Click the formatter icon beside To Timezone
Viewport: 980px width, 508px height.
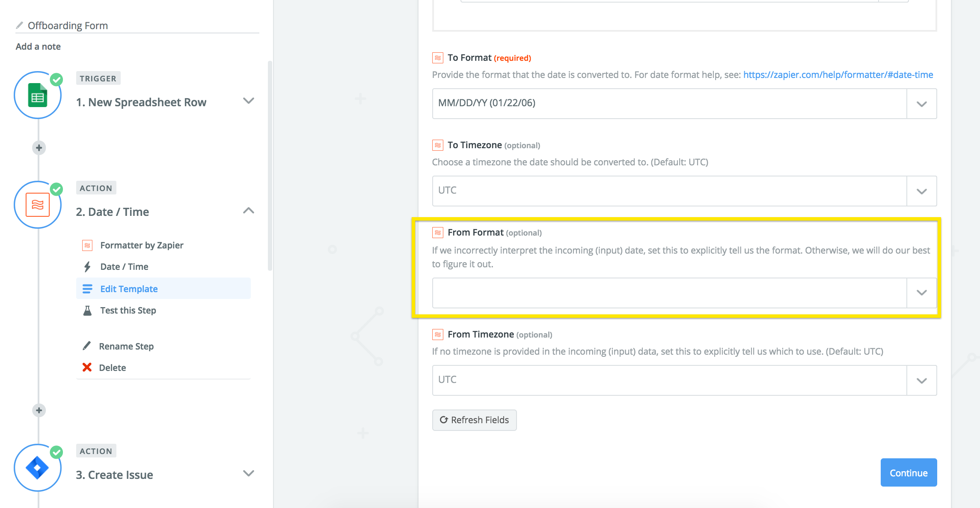click(437, 145)
